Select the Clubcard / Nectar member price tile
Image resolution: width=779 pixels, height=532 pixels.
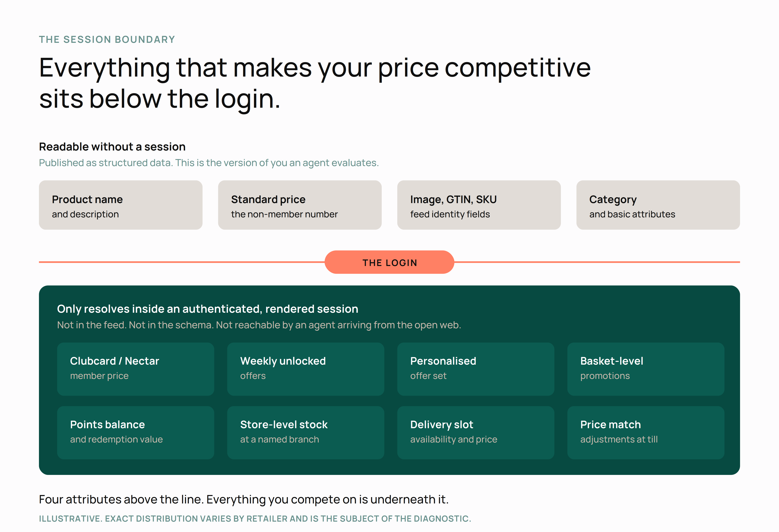(136, 369)
